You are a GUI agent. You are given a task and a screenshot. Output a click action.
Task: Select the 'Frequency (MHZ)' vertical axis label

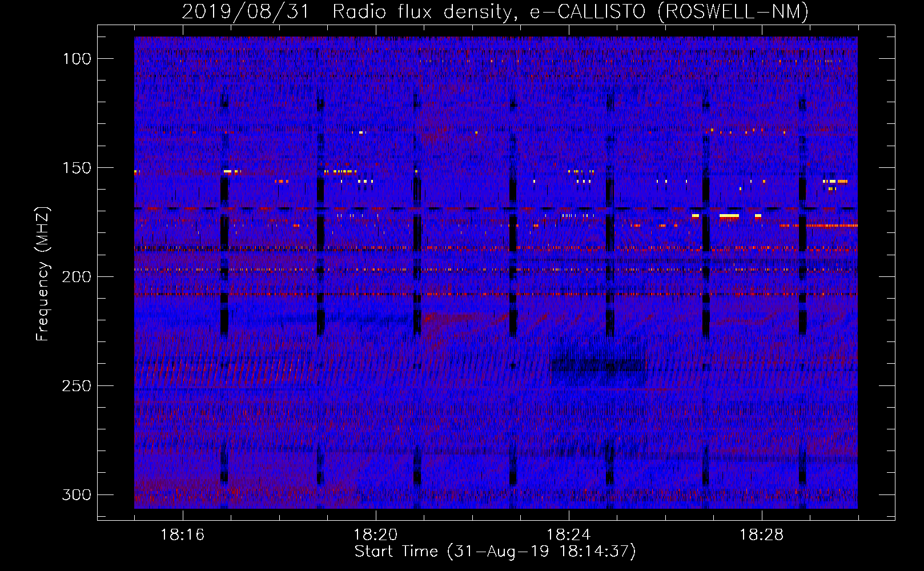pyautogui.click(x=43, y=274)
